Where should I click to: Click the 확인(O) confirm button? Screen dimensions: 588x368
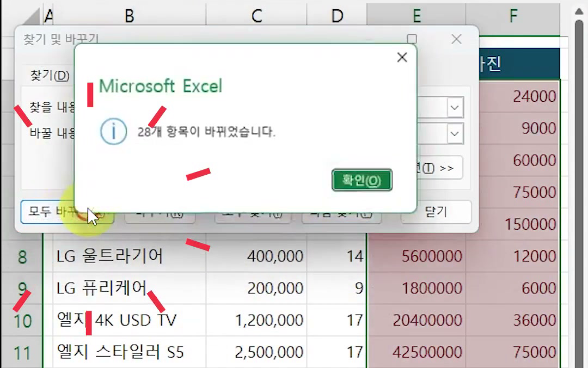362,180
